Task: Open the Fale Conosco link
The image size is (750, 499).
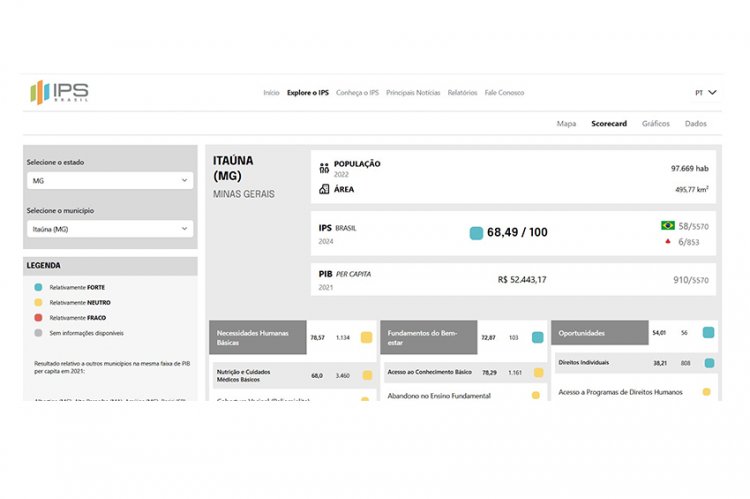Action: 504,92
